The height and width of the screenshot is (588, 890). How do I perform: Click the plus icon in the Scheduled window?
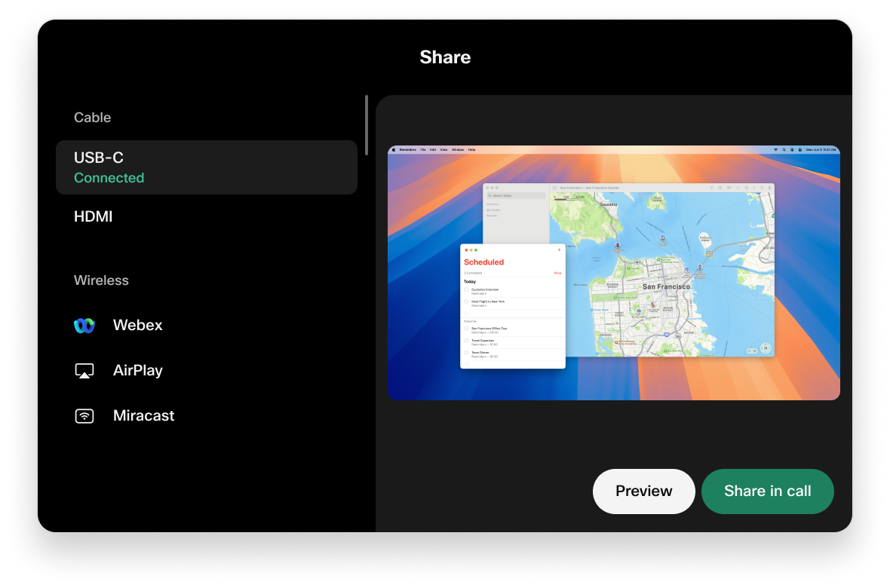point(559,250)
